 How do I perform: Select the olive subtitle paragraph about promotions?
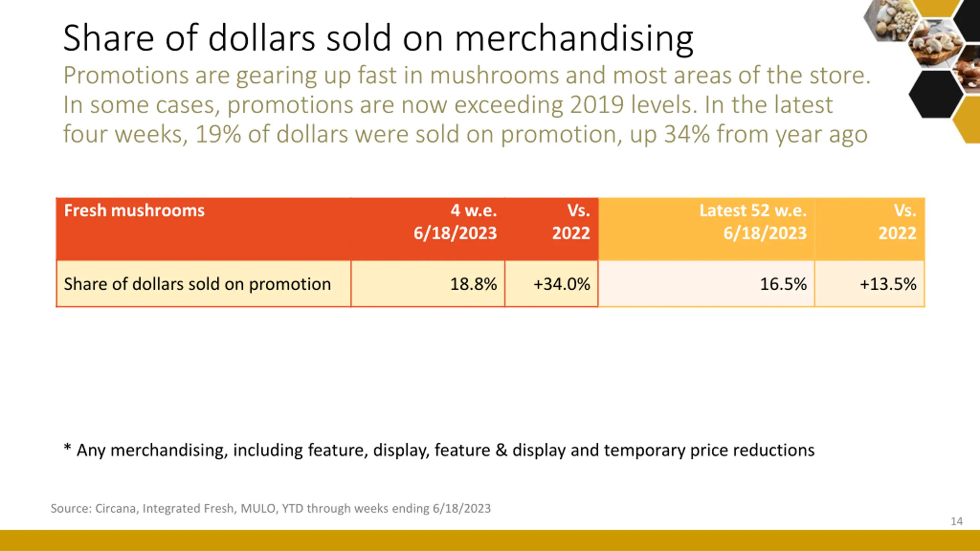click(467, 104)
